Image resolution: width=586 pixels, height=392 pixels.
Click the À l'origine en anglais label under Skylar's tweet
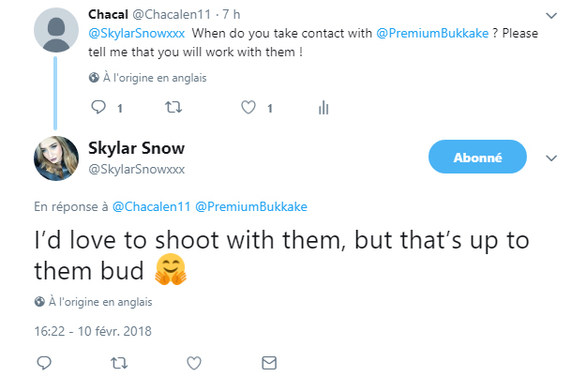(x=99, y=302)
